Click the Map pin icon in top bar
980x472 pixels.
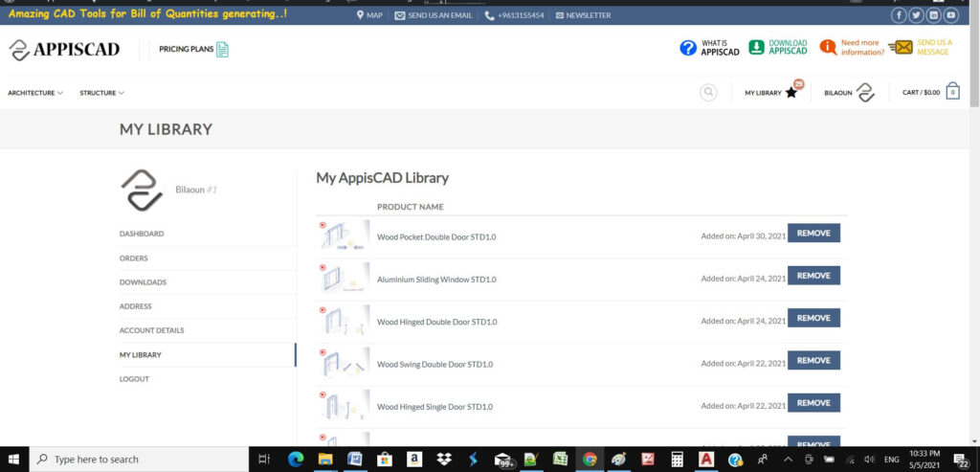(x=361, y=15)
